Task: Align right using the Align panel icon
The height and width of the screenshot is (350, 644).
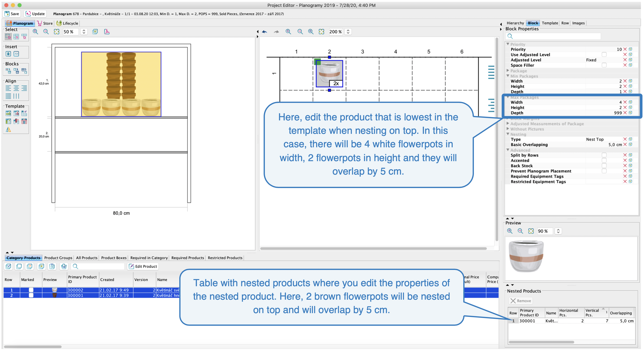Action: coord(24,88)
